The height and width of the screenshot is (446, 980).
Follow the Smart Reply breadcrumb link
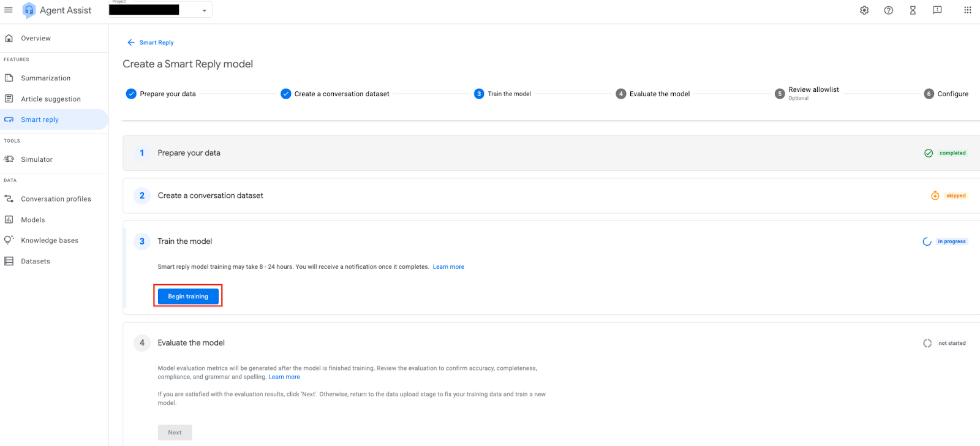[x=157, y=42]
